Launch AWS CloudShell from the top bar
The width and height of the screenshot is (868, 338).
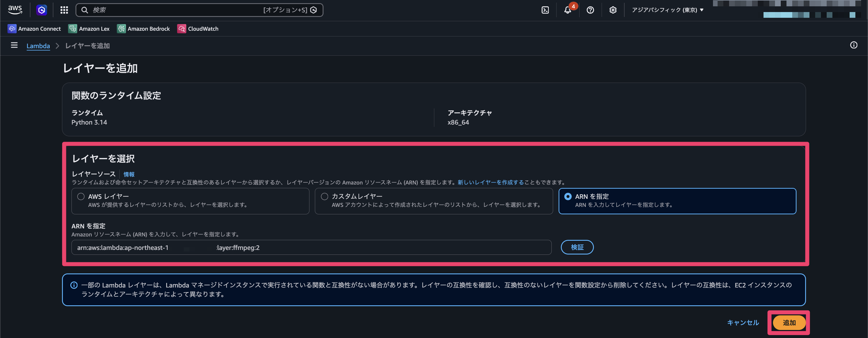pyautogui.click(x=546, y=10)
